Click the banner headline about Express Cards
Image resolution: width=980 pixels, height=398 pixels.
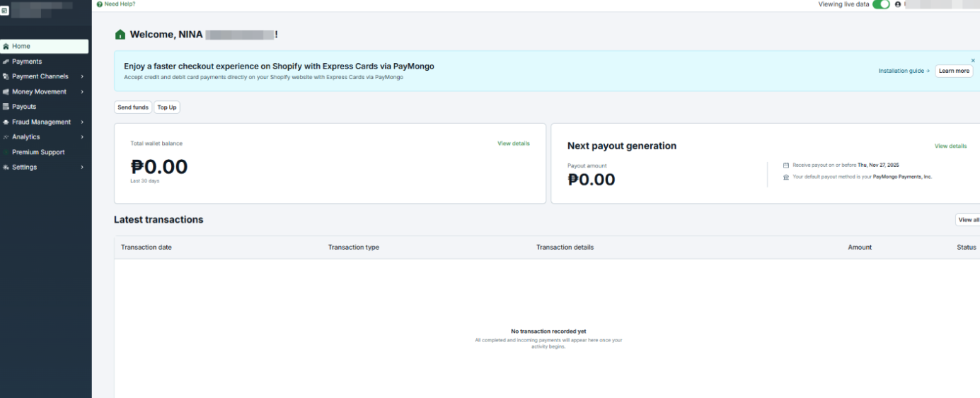[x=279, y=66]
